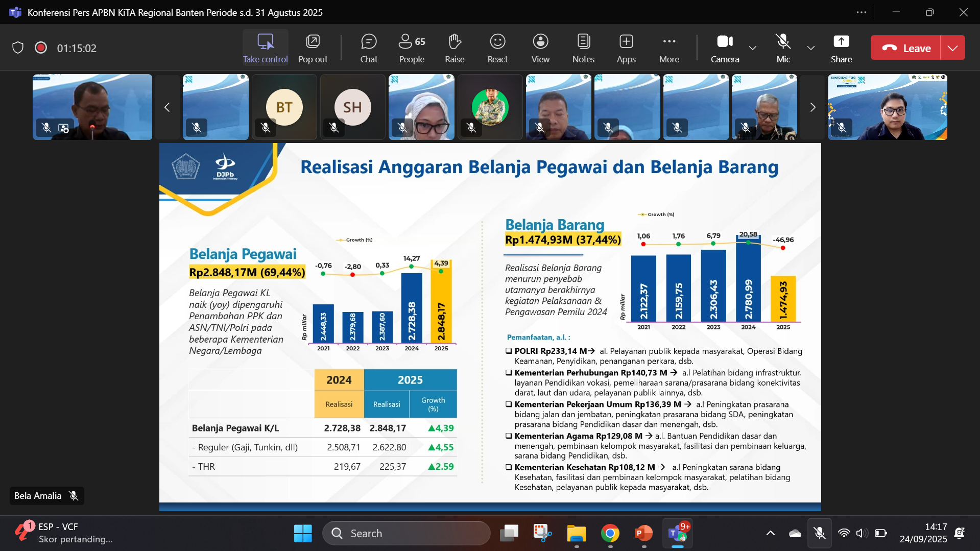Unmute your microphone
The image size is (980, 551).
click(x=782, y=47)
